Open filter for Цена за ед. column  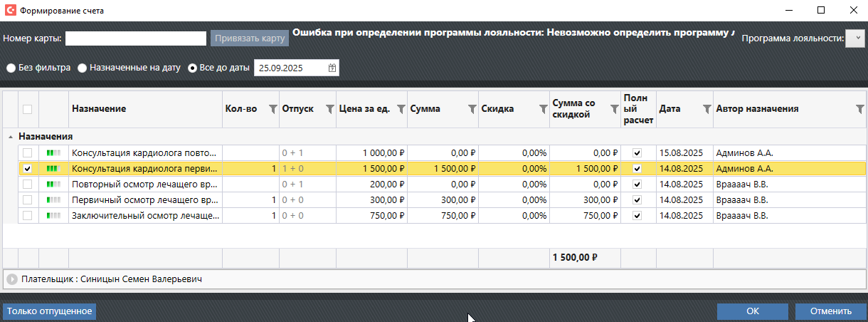pos(401,109)
